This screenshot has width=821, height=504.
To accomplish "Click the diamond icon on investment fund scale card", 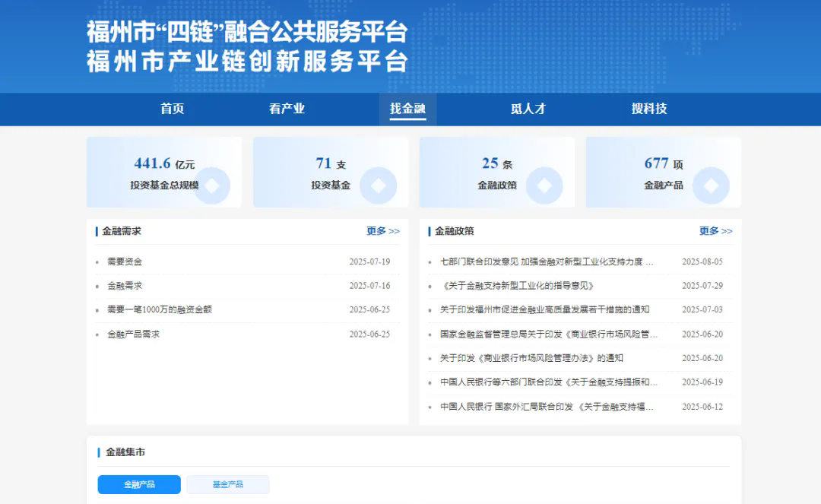I will coord(211,185).
